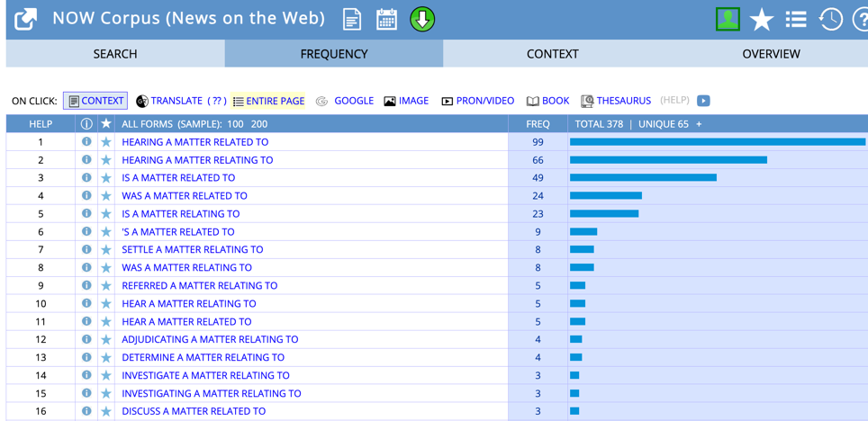868x421 pixels.
Task: Click the info circle icon in table header
Action: 86,124
